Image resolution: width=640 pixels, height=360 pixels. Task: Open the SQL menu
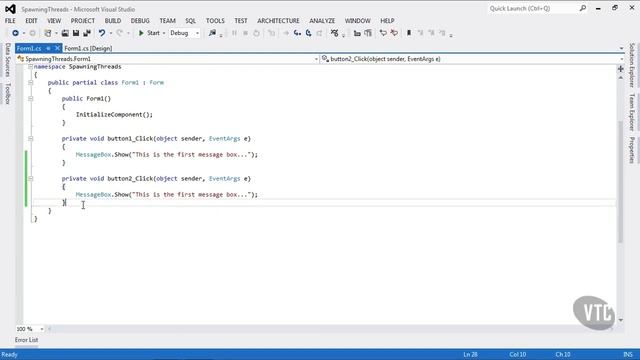pos(191,20)
